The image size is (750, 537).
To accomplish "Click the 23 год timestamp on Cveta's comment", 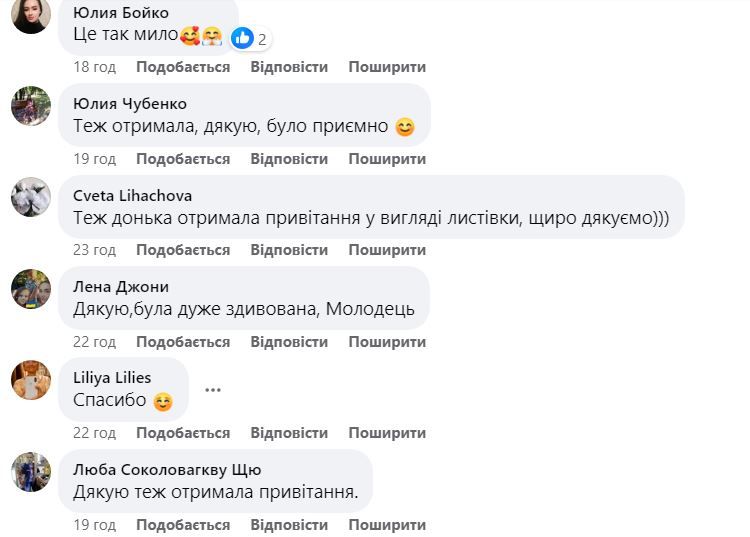I will coord(95,250).
